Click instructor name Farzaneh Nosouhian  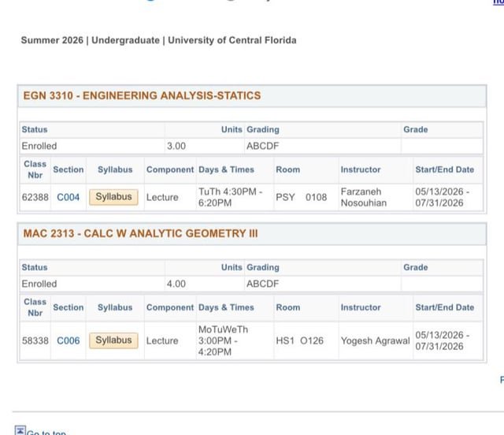(x=364, y=197)
